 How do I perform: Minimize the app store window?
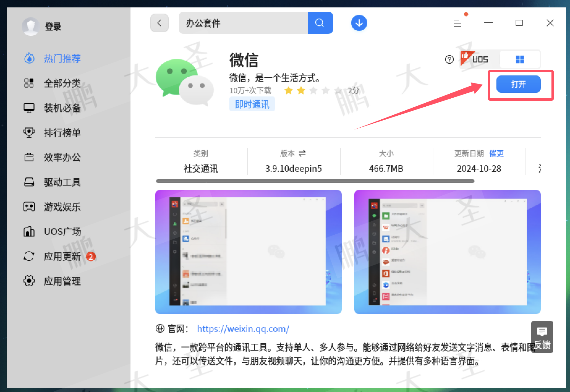click(x=488, y=23)
